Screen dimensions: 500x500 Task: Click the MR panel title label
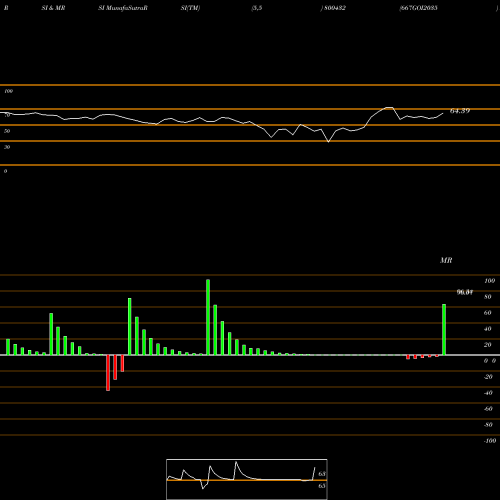[x=446, y=260]
